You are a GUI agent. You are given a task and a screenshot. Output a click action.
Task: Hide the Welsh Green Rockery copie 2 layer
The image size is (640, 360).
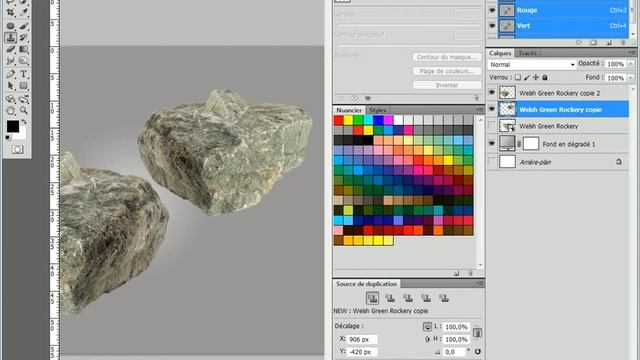tap(492, 93)
